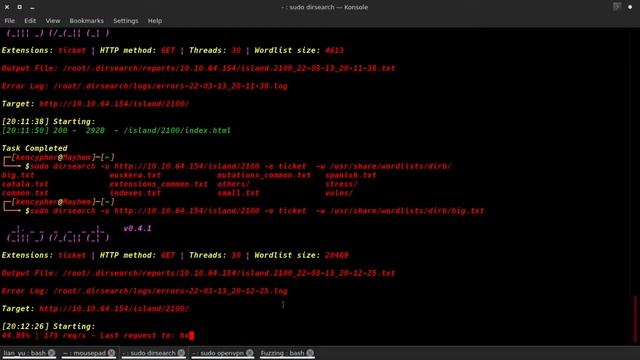Click the vulns/ directory name
640x360 pixels.
(339, 193)
